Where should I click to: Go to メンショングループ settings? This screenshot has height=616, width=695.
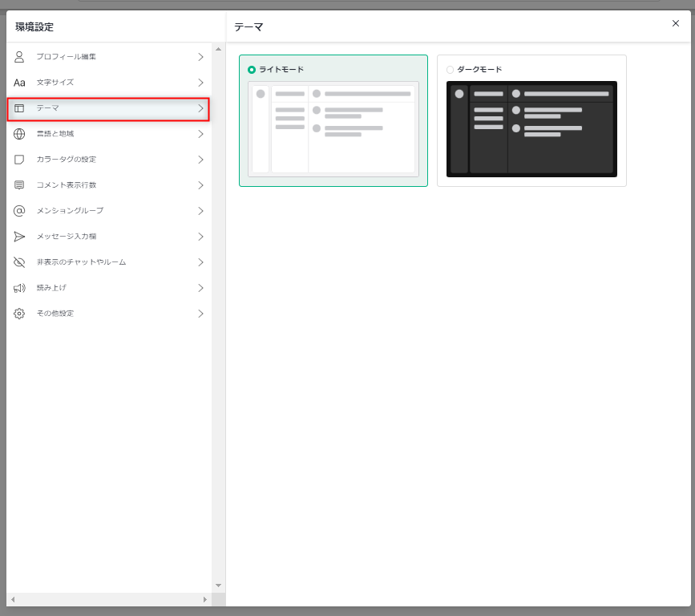108,211
